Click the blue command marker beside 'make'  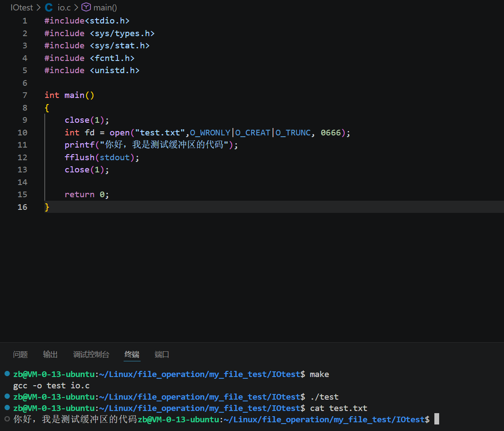click(7, 374)
